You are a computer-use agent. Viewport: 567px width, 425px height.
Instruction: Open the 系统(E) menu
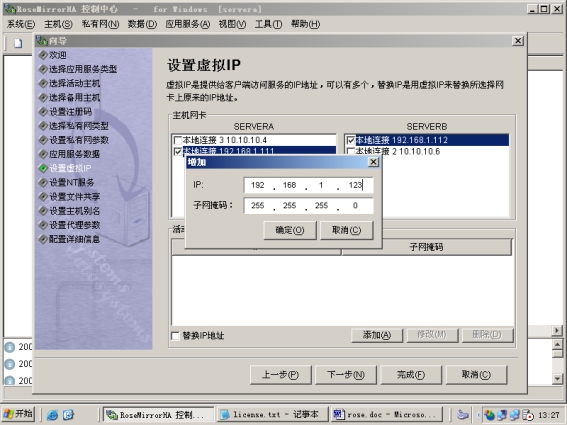click(x=21, y=24)
